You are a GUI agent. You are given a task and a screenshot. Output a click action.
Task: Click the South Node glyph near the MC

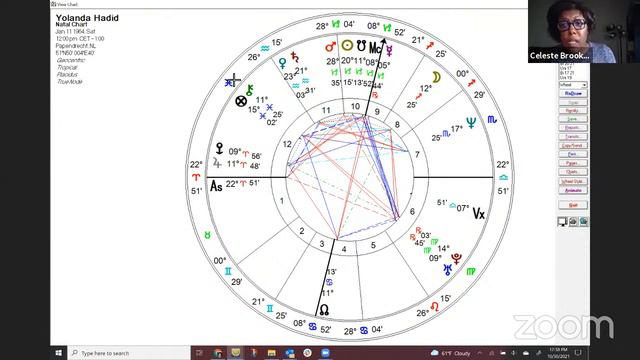pyautogui.click(x=361, y=46)
